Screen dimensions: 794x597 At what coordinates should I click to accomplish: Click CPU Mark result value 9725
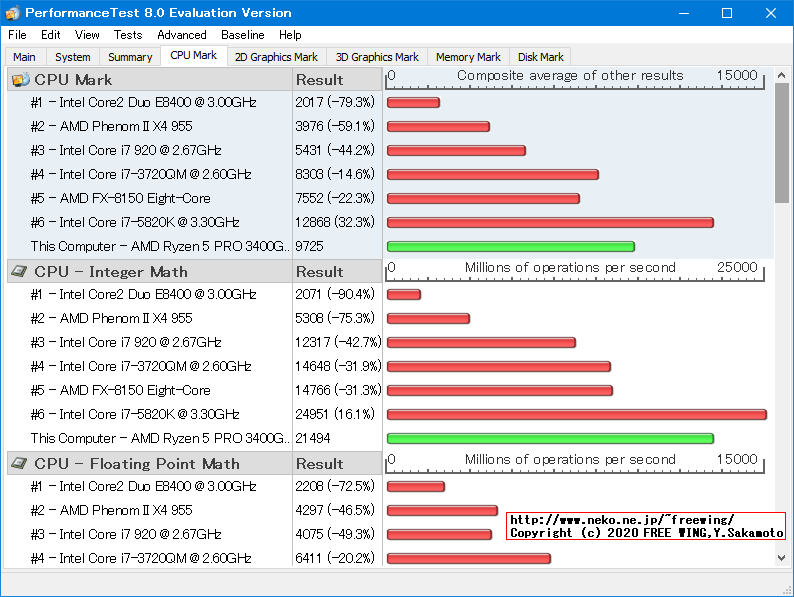[309, 246]
